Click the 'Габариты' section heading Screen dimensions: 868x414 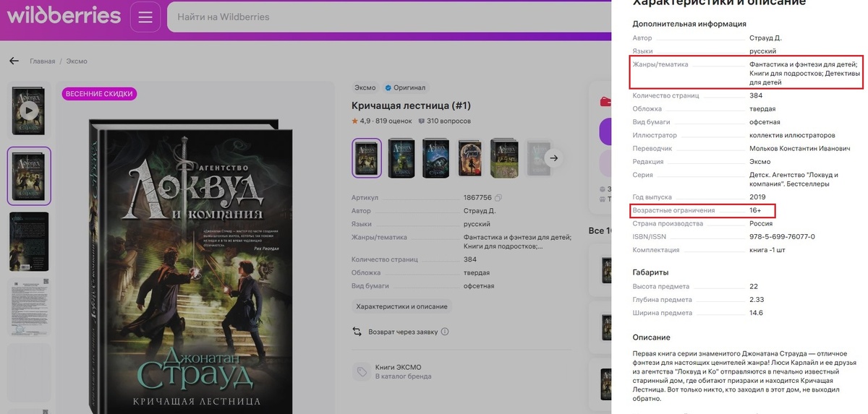pos(650,272)
